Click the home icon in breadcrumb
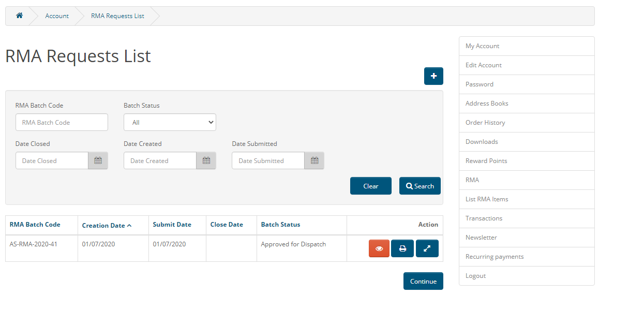Image resolution: width=644 pixels, height=310 pixels. click(x=19, y=16)
